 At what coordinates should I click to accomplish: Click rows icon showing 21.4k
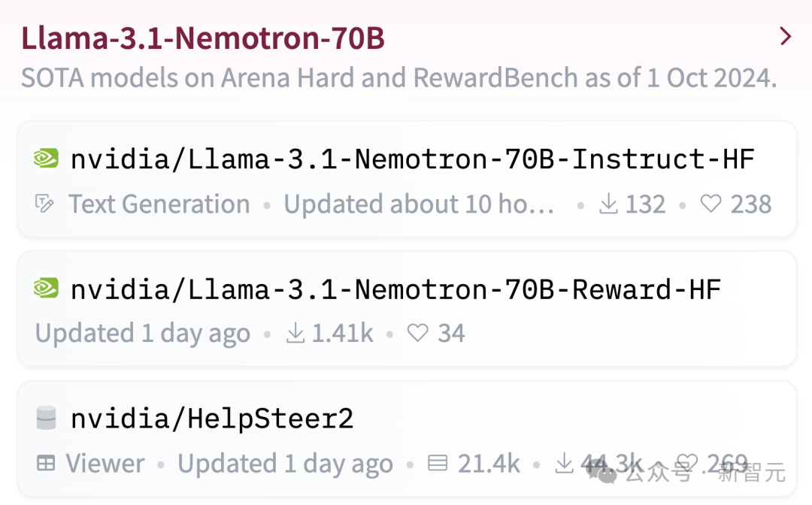click(437, 464)
